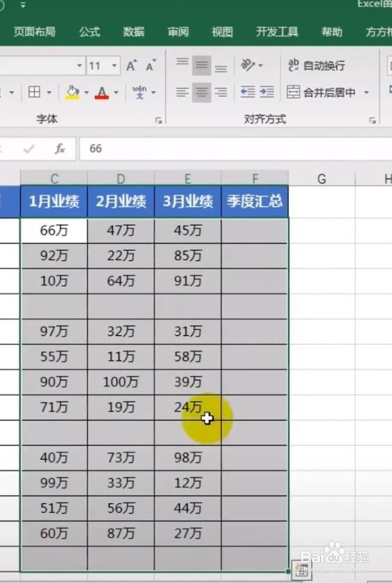The width and height of the screenshot is (392, 583).
Task: Open the Quick Analysis icon below table
Action: tap(302, 569)
